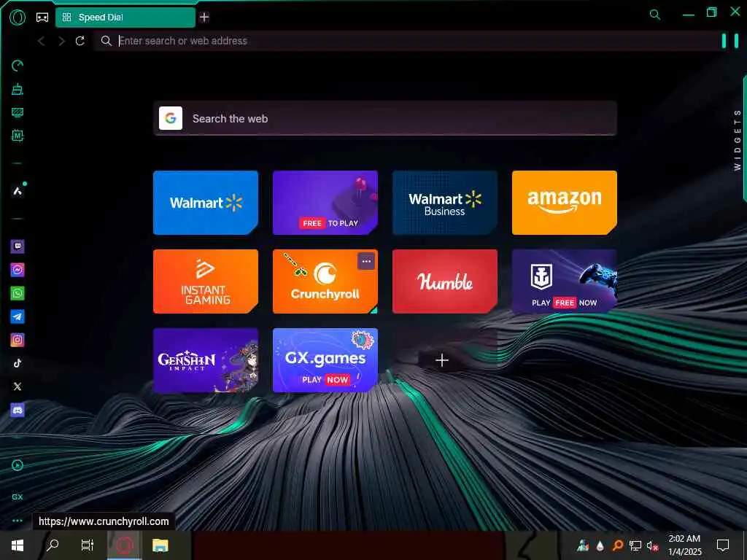This screenshot has width=747, height=560.
Task: Open Telegram in the sidebar
Action: [x=18, y=316]
